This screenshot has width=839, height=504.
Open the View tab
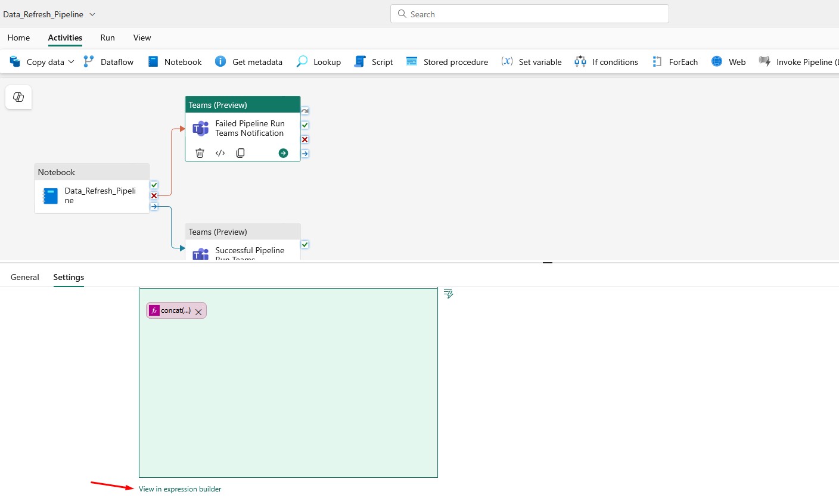[142, 38]
